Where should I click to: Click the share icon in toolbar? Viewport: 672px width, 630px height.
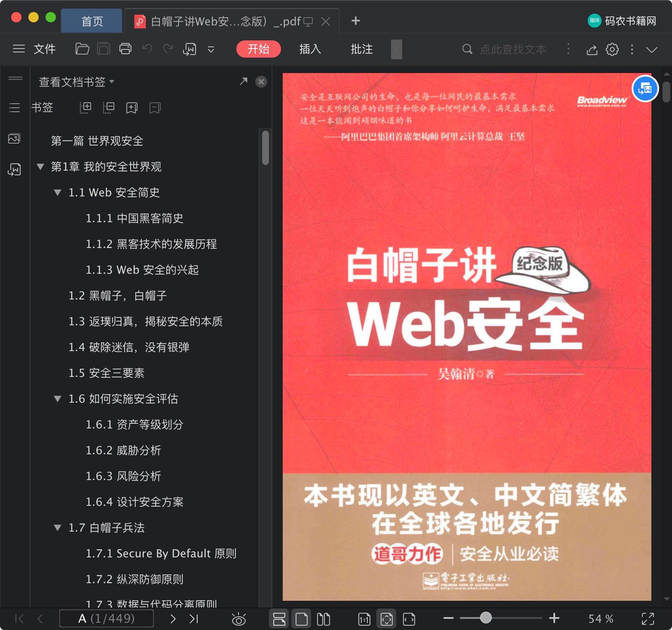(x=592, y=50)
